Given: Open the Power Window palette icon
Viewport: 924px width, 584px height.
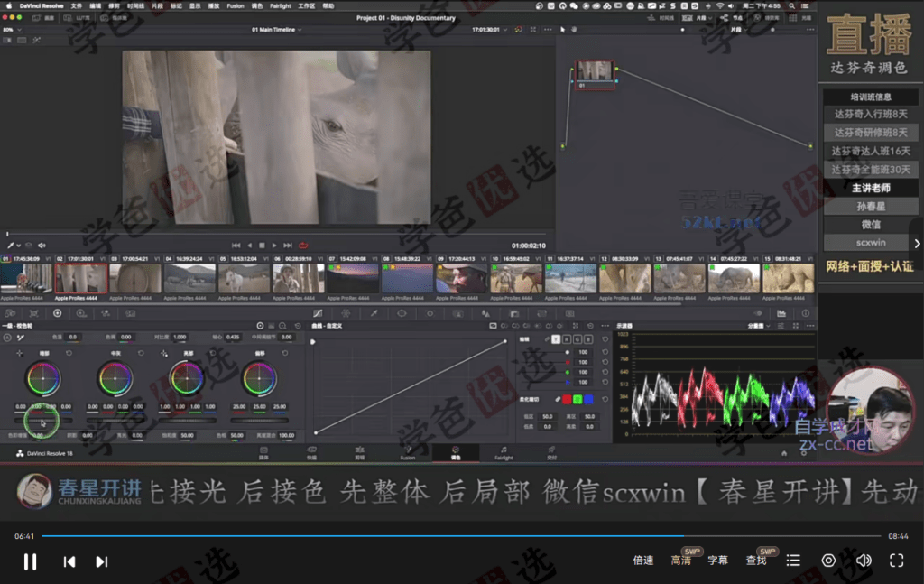Looking at the screenshot, I should [402, 313].
